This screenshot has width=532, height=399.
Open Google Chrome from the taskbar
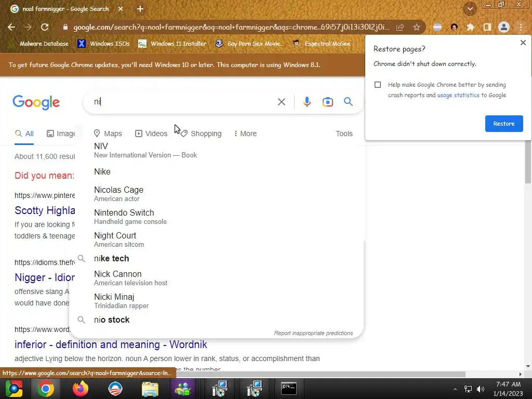click(46, 389)
